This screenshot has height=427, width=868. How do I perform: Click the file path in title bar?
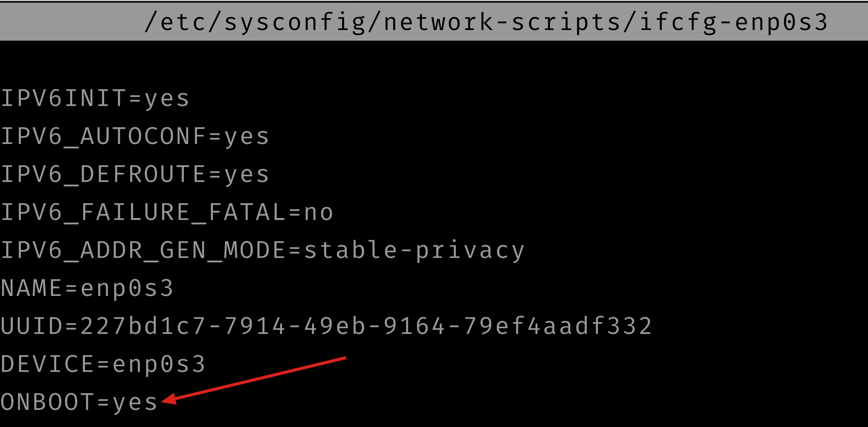tap(486, 22)
